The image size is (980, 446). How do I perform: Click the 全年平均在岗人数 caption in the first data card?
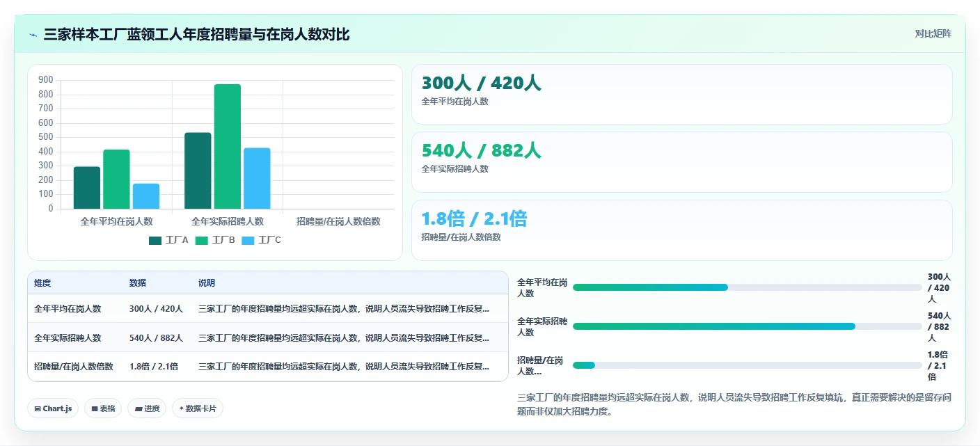[x=455, y=102]
